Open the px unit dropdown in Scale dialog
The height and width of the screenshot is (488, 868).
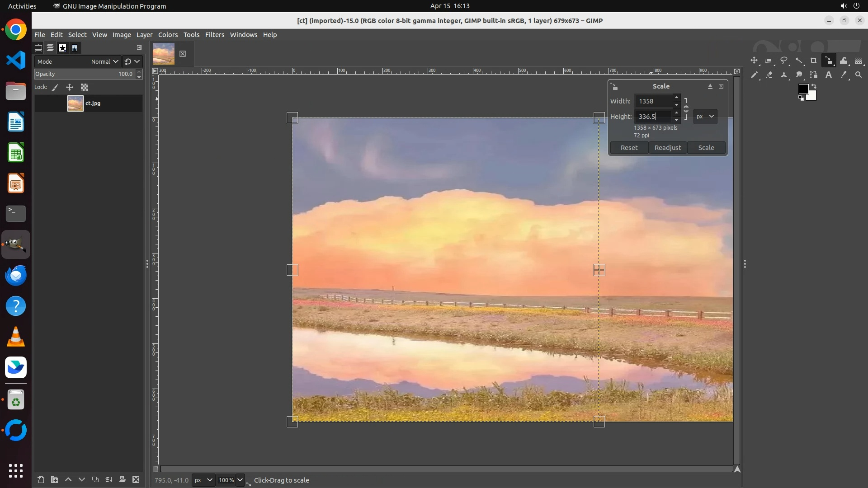pos(705,116)
